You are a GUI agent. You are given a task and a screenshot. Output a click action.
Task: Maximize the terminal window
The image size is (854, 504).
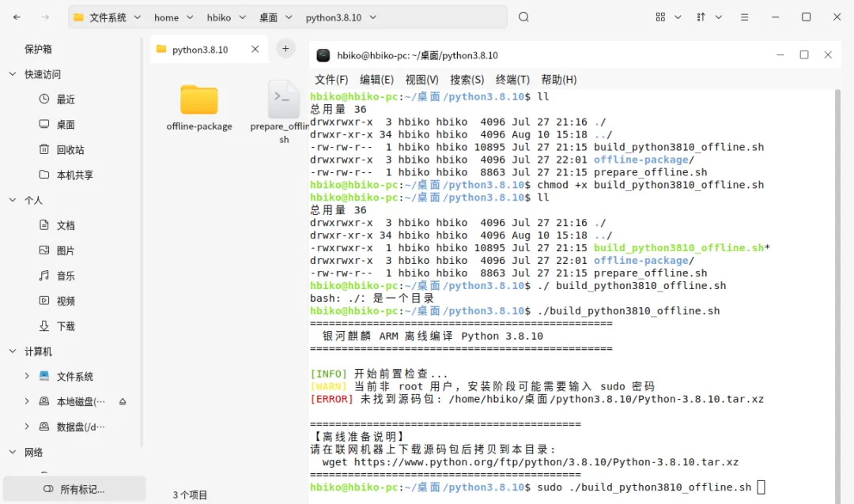(804, 55)
